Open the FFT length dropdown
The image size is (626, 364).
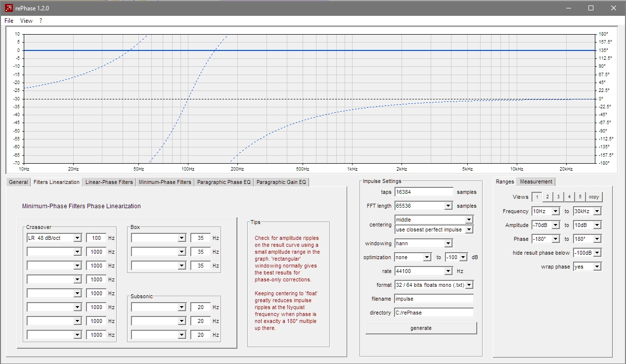coord(424,206)
